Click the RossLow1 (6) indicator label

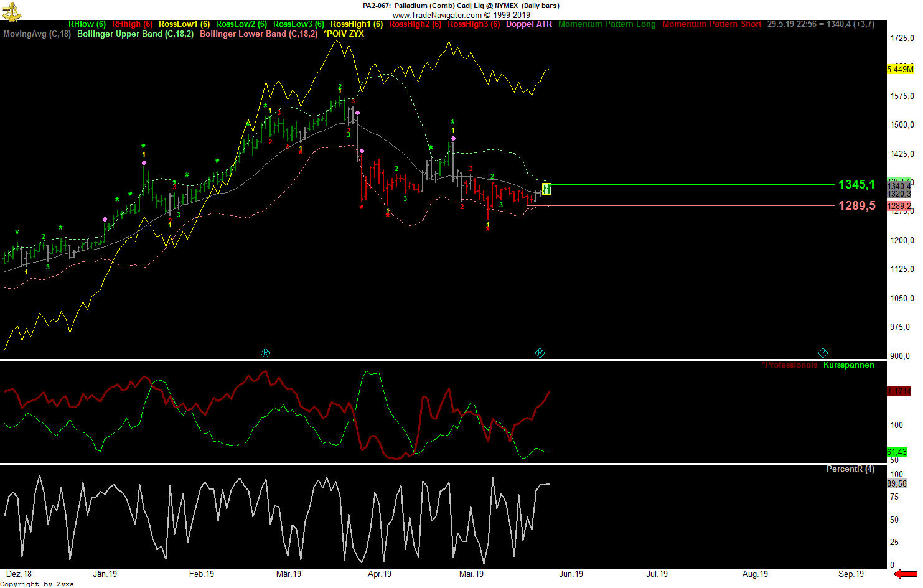[x=184, y=24]
